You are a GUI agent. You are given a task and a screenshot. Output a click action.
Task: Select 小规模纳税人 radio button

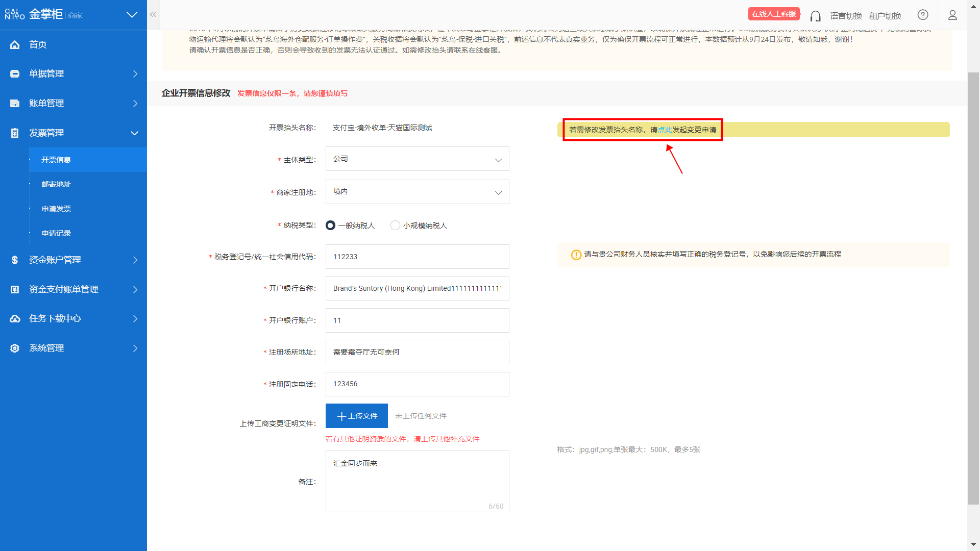point(395,226)
